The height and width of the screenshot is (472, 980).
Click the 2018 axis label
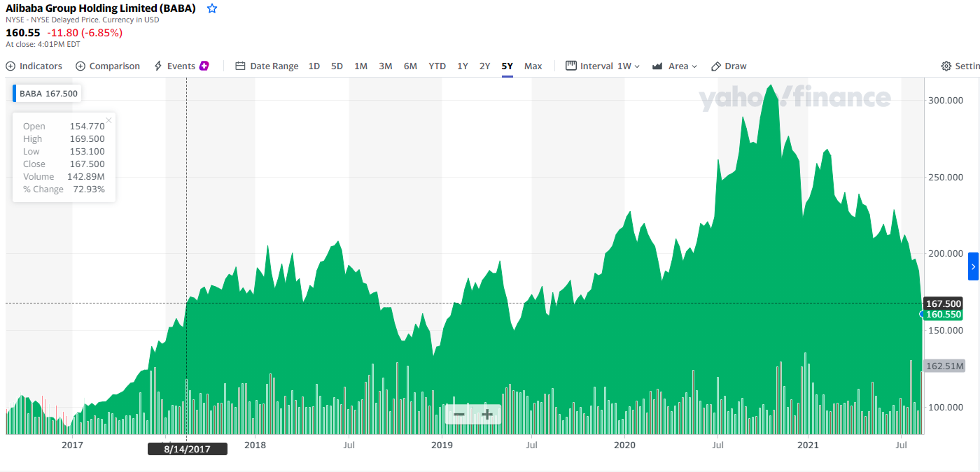click(255, 445)
